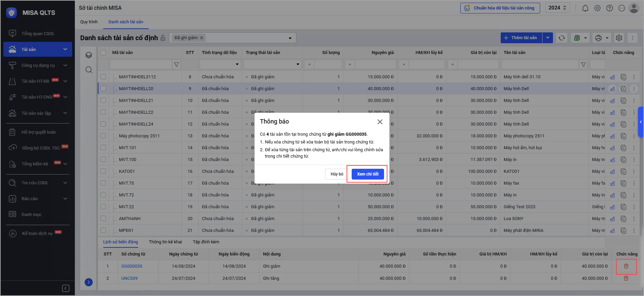Image resolution: width=644 pixels, height=296 pixels.
Task: Click the print icon in toolbar
Action: coord(598,38)
